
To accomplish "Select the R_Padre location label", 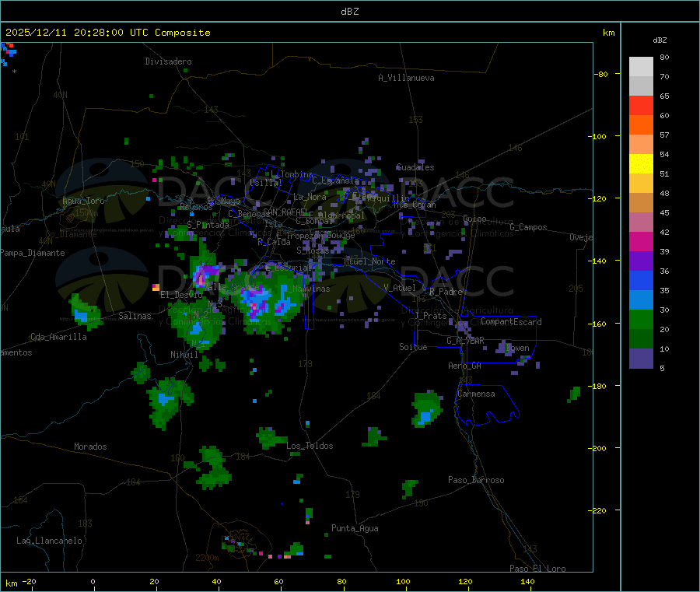I will point(446,292).
